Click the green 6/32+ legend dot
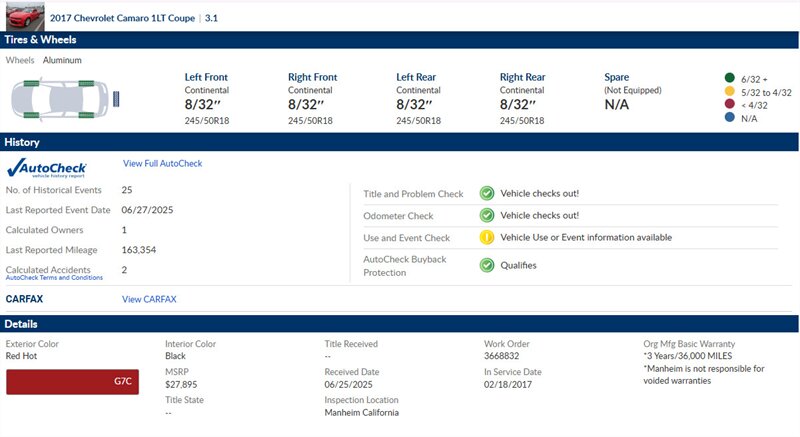800x437 pixels. click(730, 78)
